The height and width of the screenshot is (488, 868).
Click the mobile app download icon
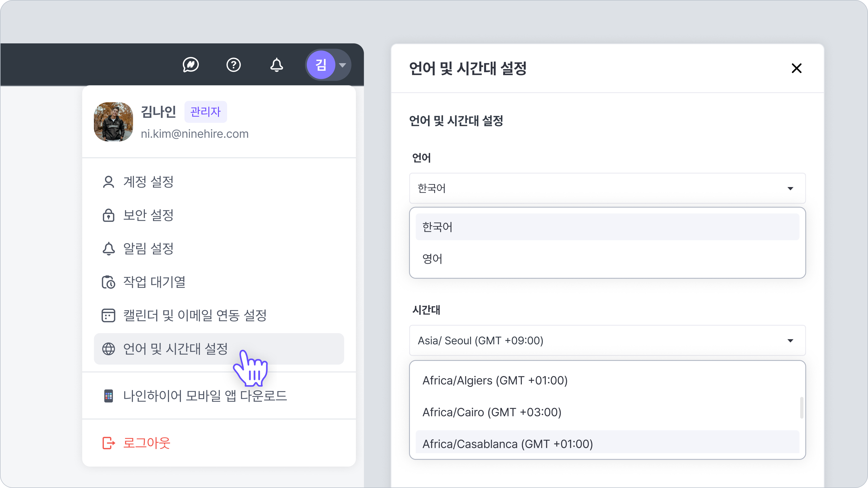[108, 396]
